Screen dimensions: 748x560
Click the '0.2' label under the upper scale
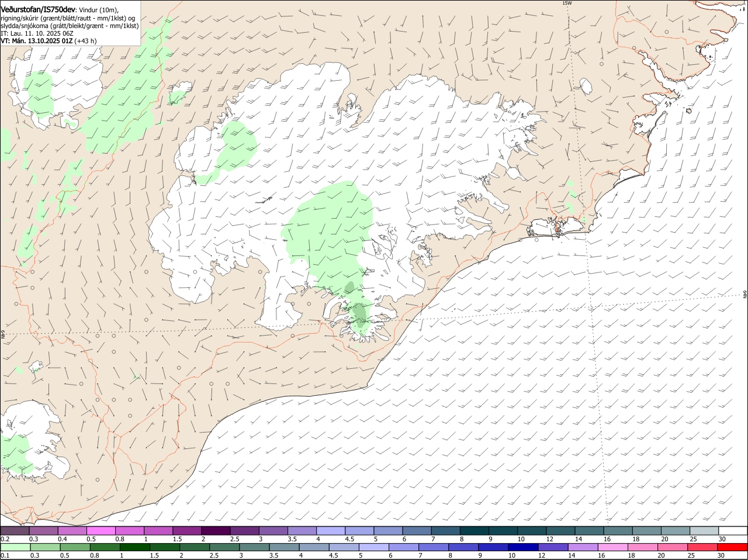coord(5,539)
